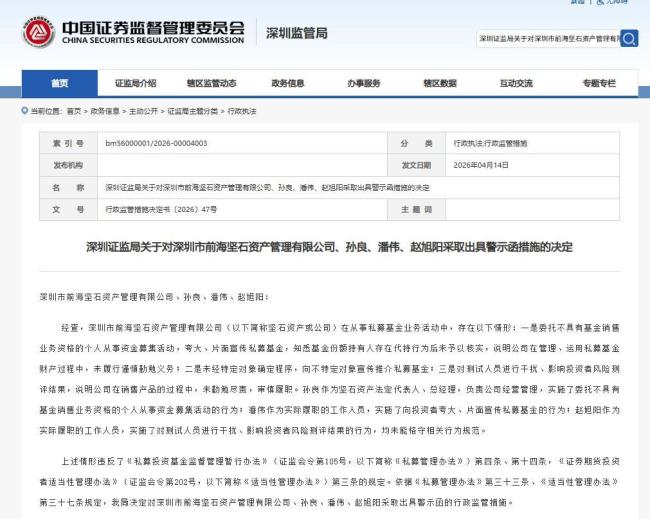Click the salutation line ending 赵旭阳：
The height and width of the screenshot is (519, 650).
pos(154,297)
